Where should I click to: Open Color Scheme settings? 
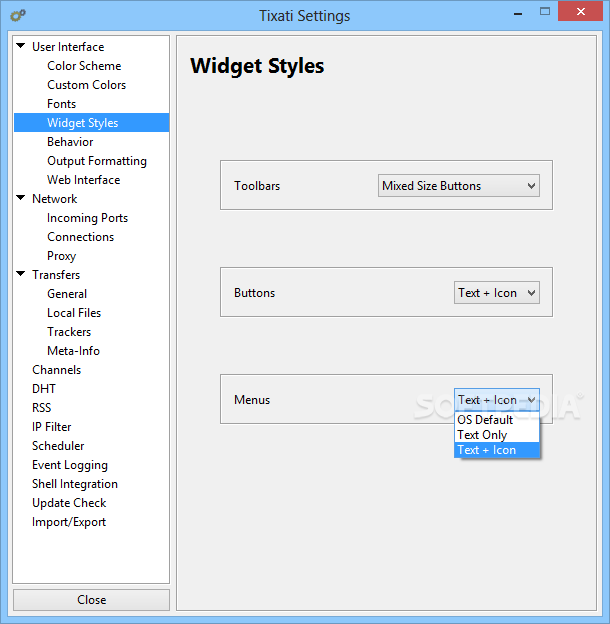84,66
